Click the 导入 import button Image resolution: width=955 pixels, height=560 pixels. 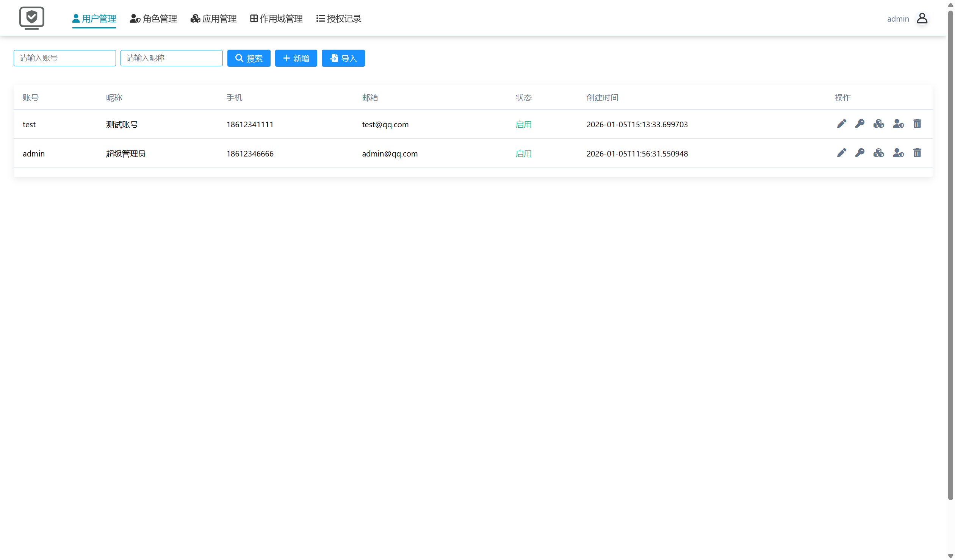(343, 58)
